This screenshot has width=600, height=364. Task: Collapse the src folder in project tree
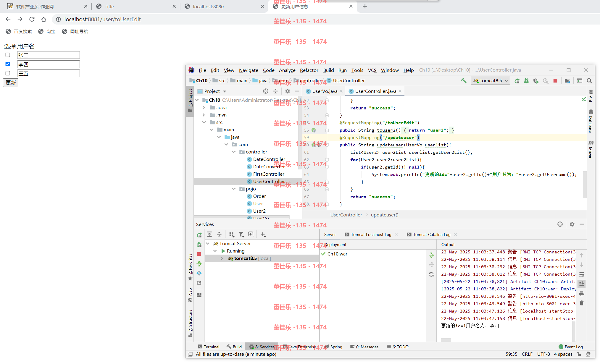(204, 122)
